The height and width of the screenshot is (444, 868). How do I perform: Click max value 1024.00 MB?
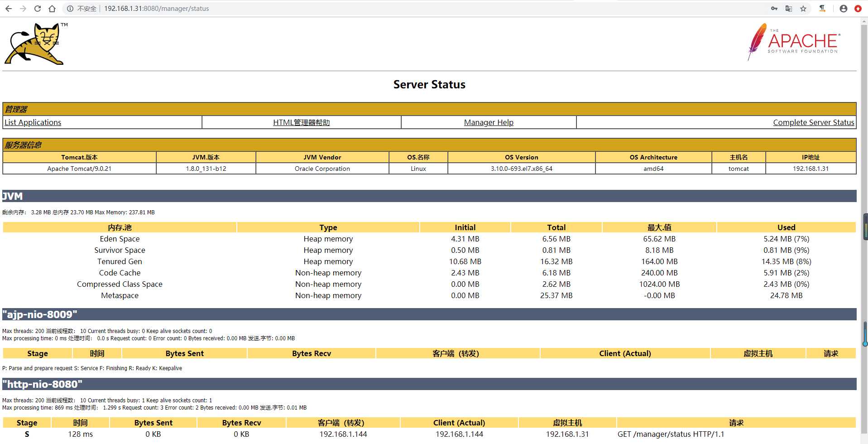[659, 284]
